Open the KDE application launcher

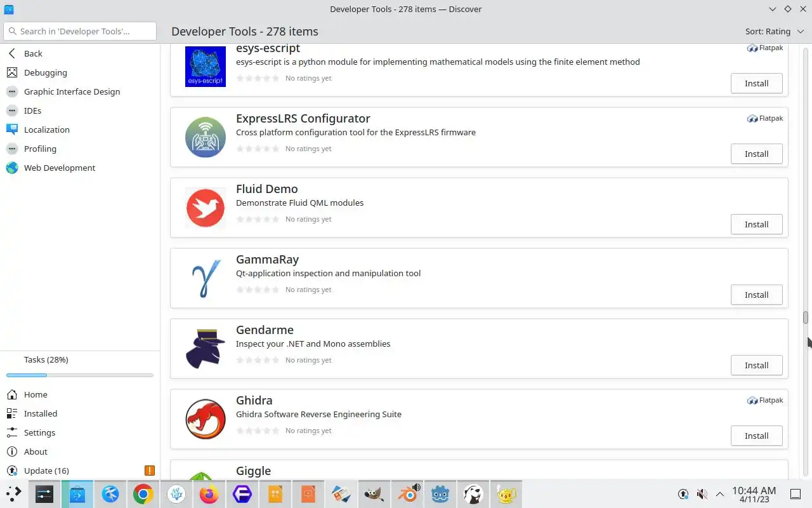pos(13,494)
